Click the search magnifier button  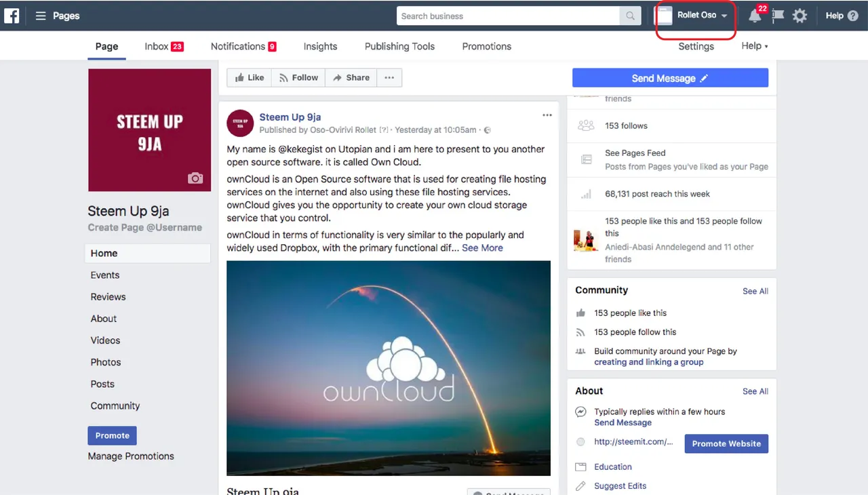coord(630,16)
